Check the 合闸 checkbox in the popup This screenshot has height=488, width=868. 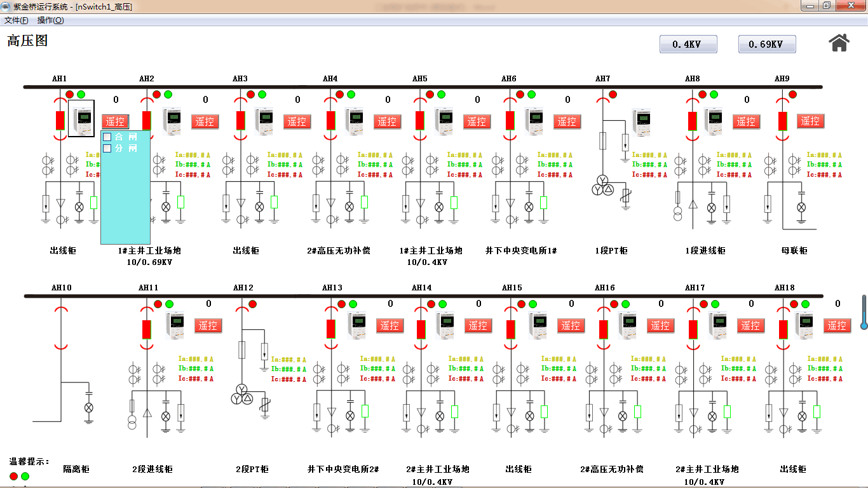[107, 137]
